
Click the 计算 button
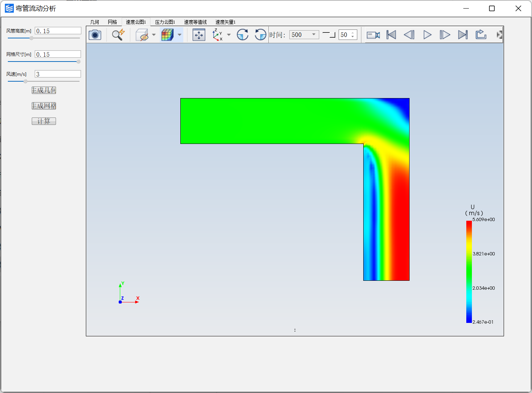pyautogui.click(x=44, y=121)
